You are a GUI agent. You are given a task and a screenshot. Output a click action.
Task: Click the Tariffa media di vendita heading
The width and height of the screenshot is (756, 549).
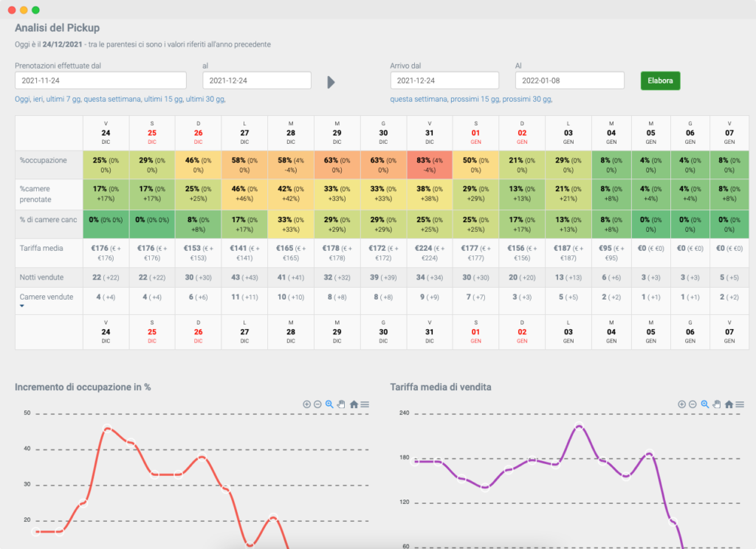pos(441,387)
